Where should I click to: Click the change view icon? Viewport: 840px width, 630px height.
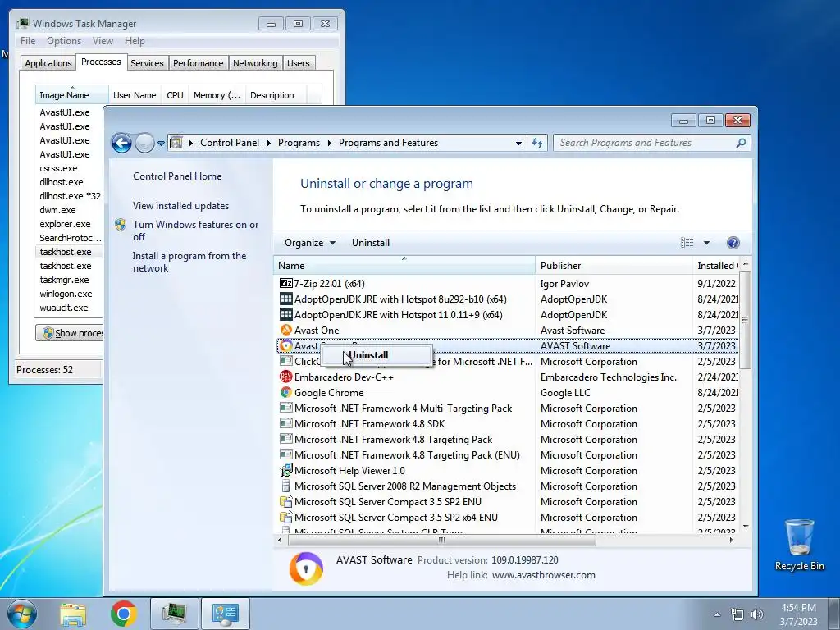[x=687, y=243]
